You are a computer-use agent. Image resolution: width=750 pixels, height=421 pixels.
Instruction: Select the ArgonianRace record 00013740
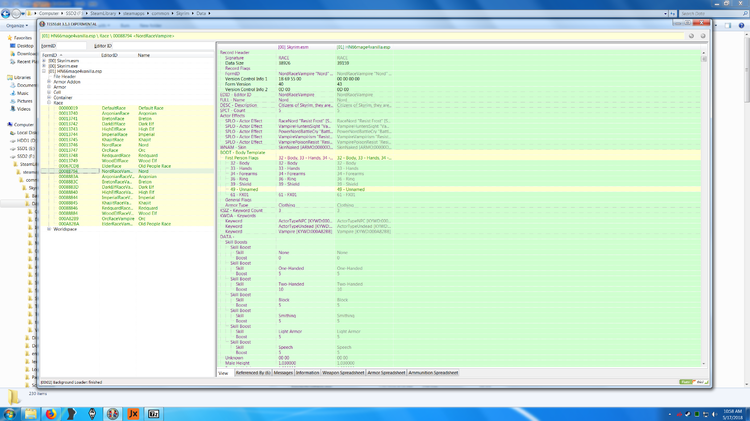coord(127,113)
